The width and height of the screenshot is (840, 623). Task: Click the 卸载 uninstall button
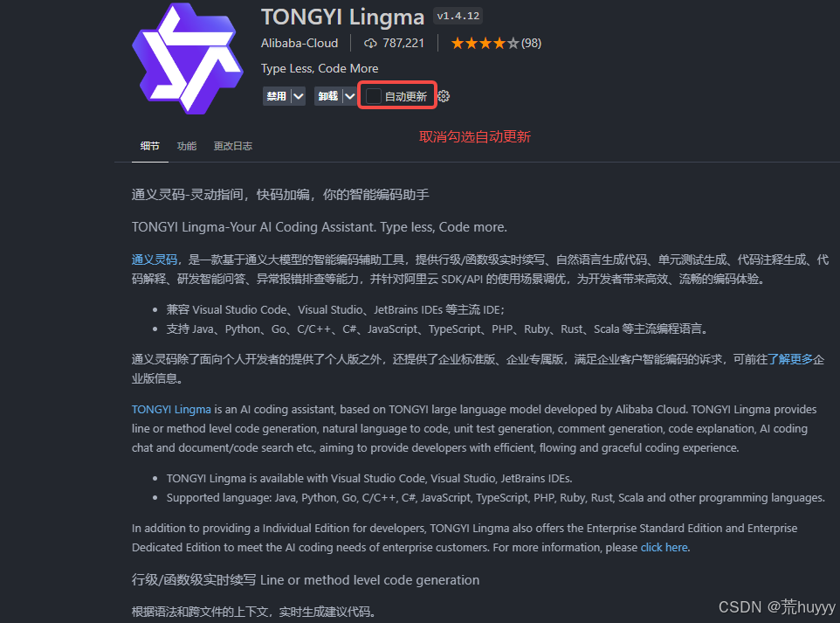(327, 96)
